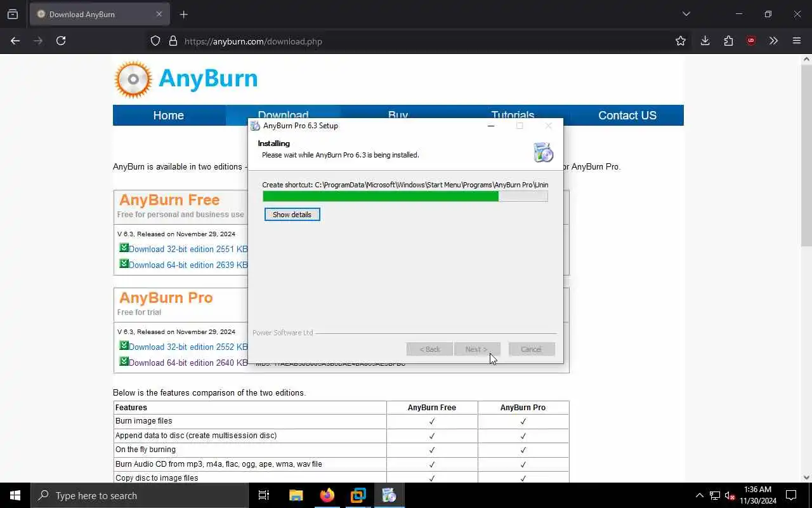Open the extensions puzzle icon
Screen dimensions: 812x508
point(728,41)
